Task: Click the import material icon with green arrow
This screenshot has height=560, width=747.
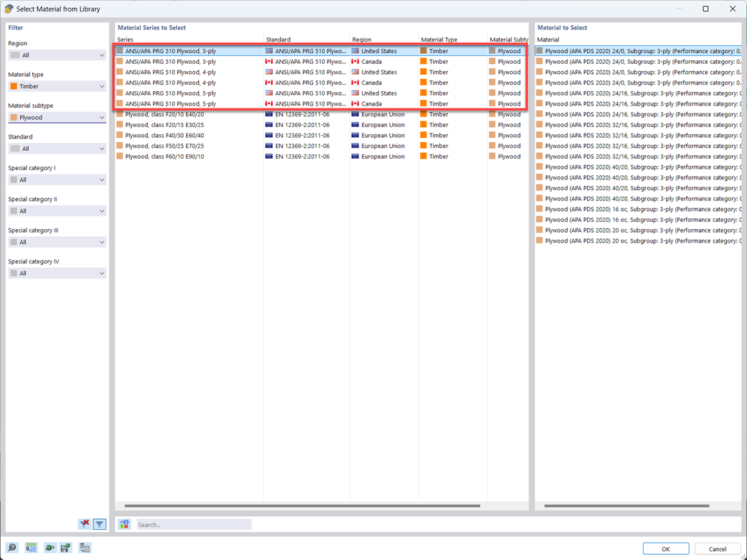Action: tap(50, 548)
